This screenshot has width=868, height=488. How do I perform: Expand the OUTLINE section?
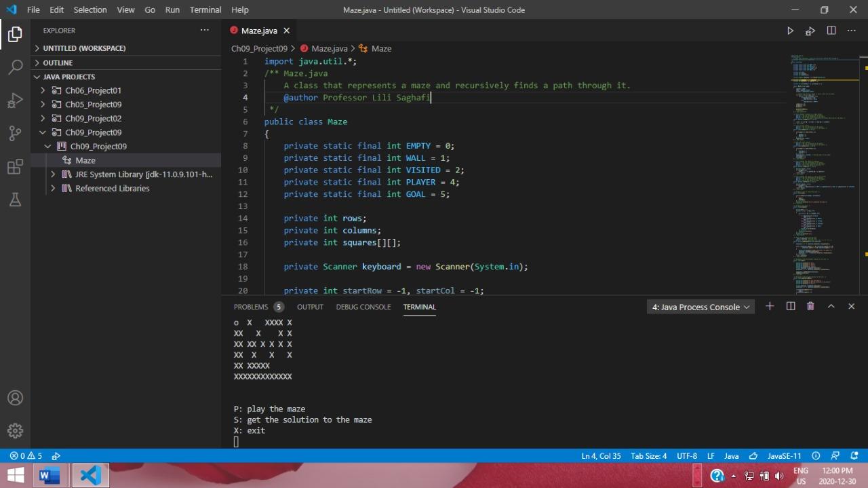(x=126, y=62)
